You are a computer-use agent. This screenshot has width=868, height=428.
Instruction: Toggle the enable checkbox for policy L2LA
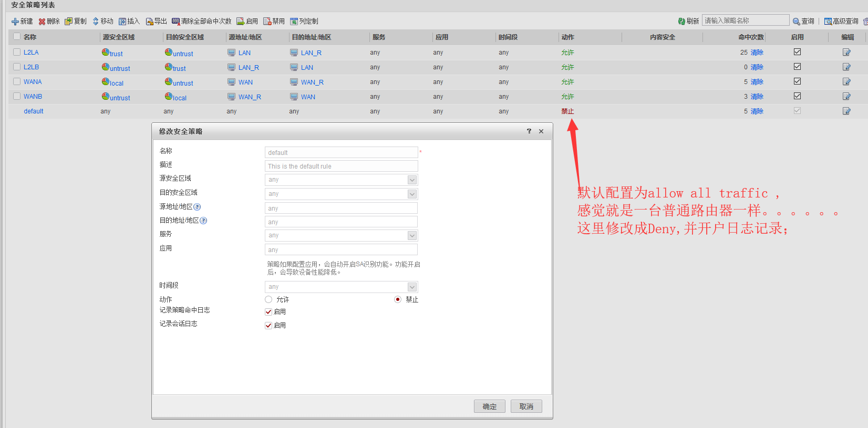[797, 52]
